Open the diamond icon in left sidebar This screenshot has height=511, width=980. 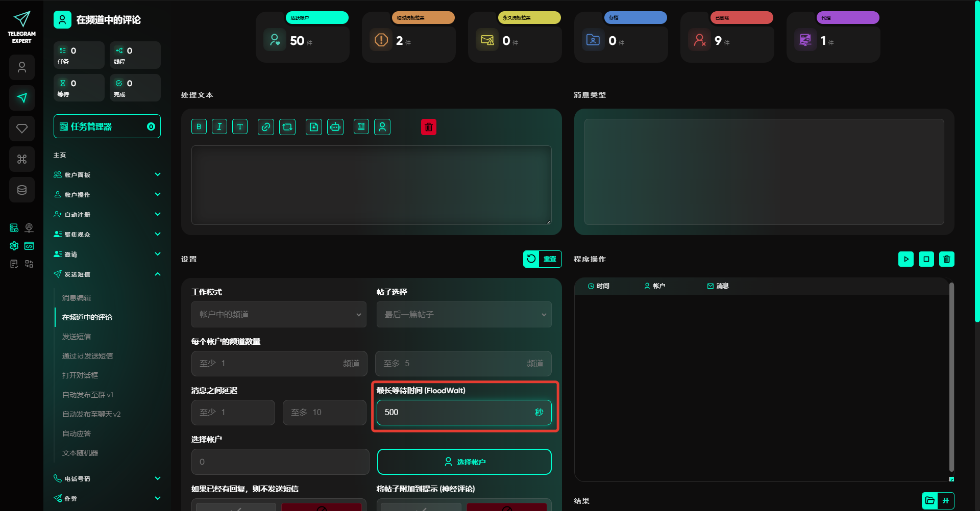22,129
